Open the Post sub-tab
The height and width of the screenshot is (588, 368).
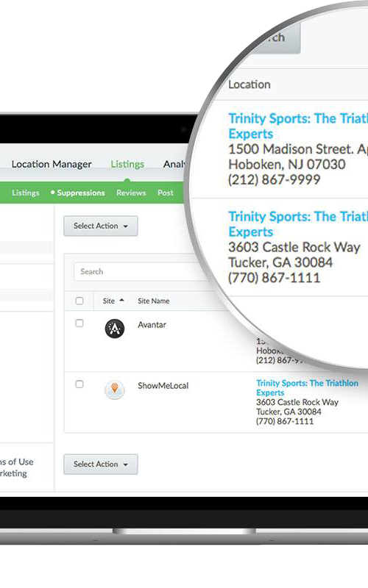point(166,193)
